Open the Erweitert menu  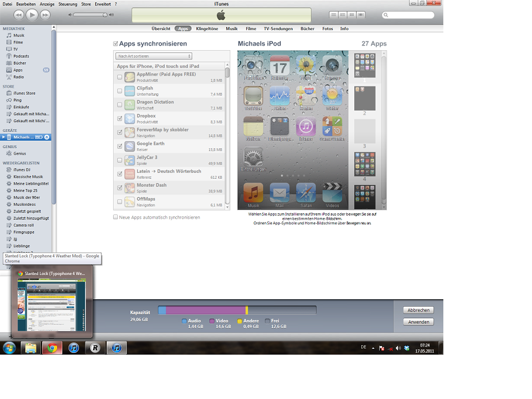click(104, 4)
